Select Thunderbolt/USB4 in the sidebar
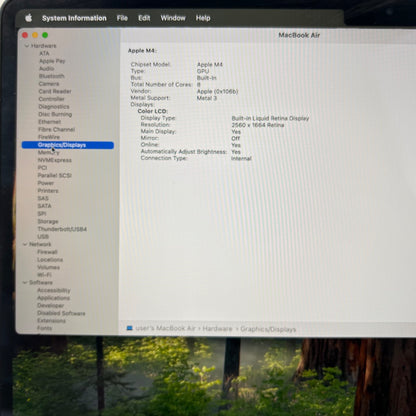 point(62,229)
